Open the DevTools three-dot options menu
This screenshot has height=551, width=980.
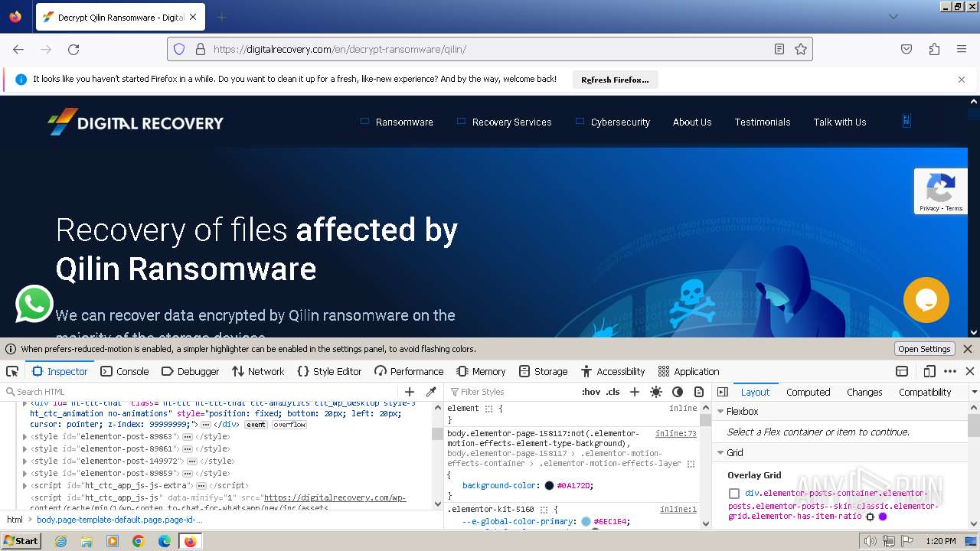[950, 371]
